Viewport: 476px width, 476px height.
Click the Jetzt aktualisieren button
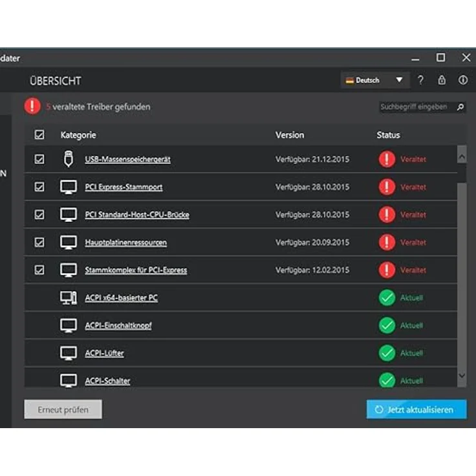[x=416, y=409]
